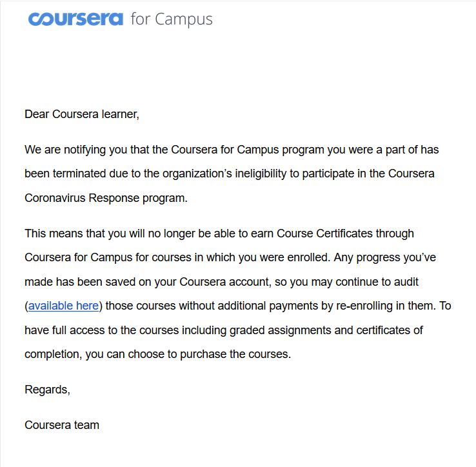476x467 pixels.
Task: Click the final line "completion, you can choose"
Action: pos(157,355)
